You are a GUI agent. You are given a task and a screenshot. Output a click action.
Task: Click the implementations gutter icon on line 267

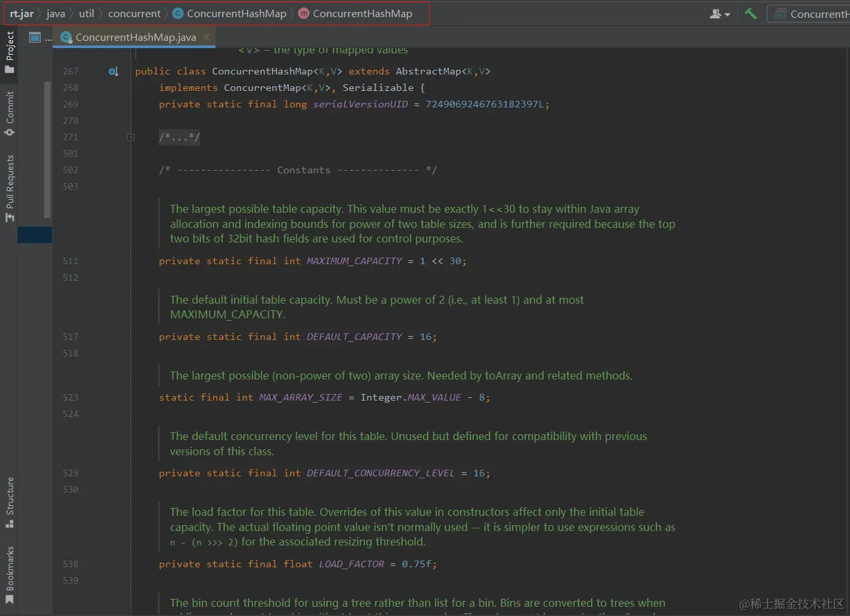[113, 71]
